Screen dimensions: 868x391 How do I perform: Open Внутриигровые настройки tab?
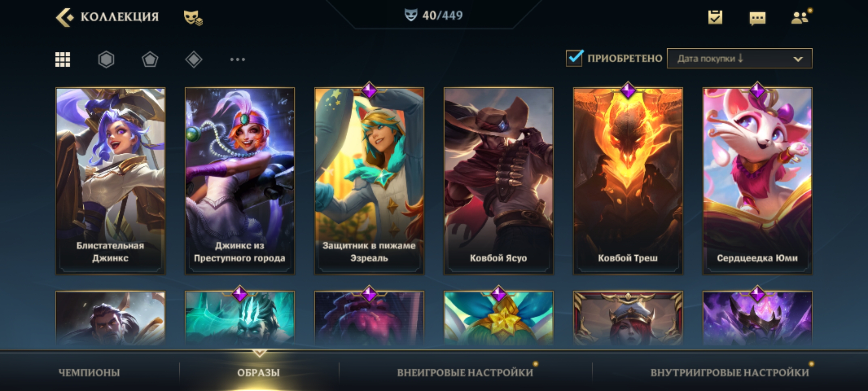click(730, 373)
